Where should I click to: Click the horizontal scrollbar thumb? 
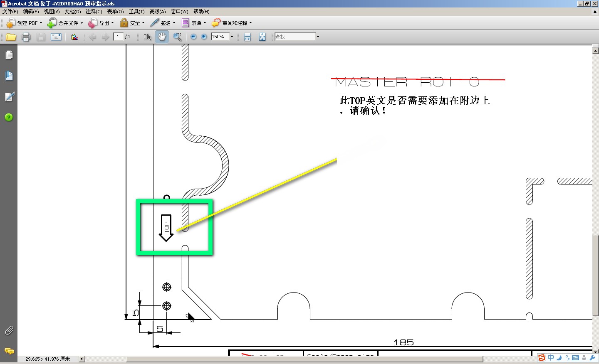pos(304,359)
